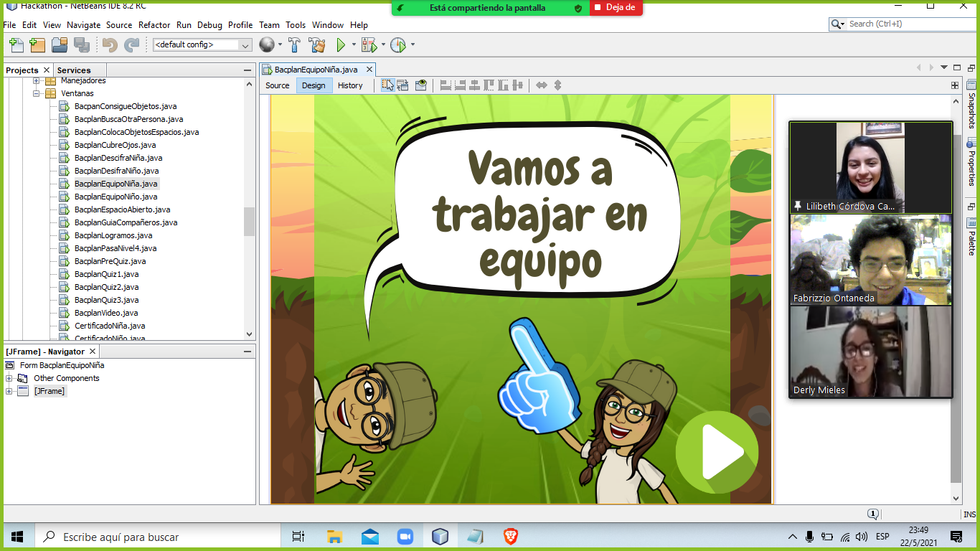The width and height of the screenshot is (980, 551).
Task: Select BacplanVideo.java in Projects tree
Action: 106,313
